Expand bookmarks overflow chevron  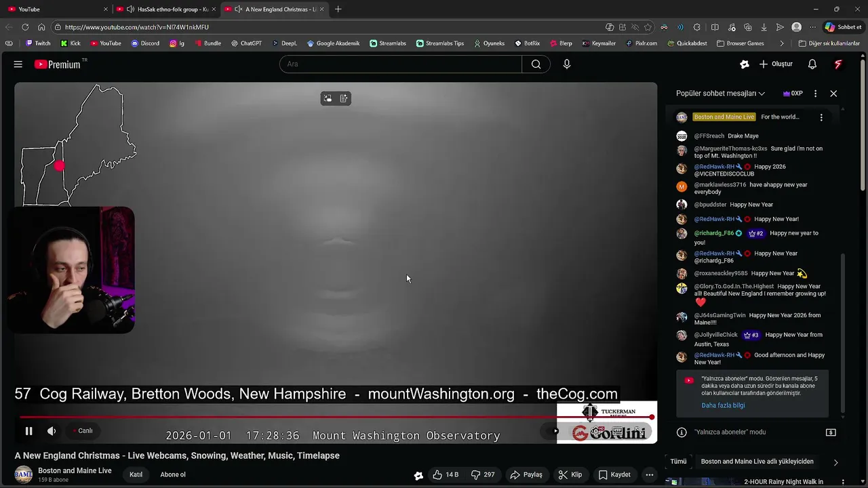(782, 43)
